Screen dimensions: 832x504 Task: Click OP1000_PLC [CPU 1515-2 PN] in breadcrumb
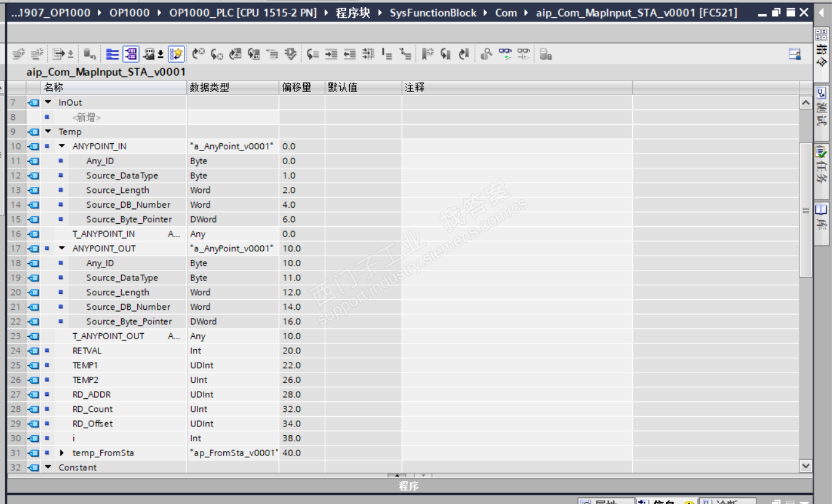[243, 12]
